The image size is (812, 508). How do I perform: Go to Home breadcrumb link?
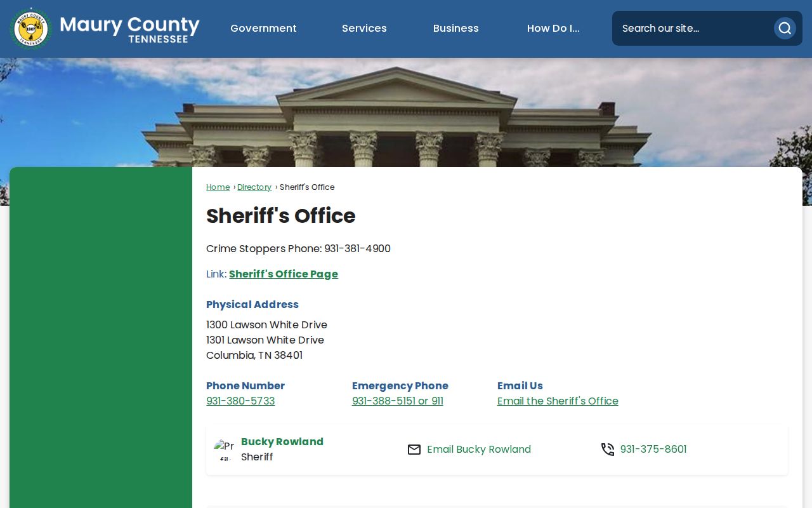click(218, 187)
